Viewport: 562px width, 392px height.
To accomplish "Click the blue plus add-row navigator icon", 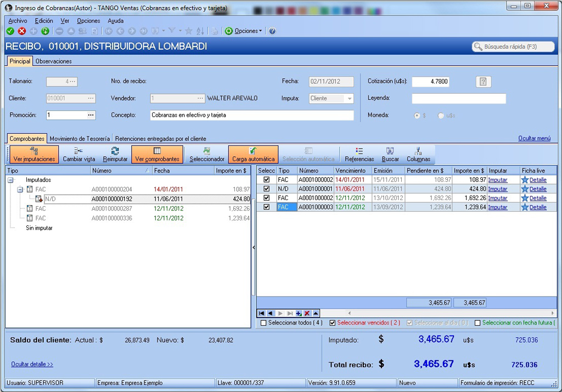I will 299,313.
